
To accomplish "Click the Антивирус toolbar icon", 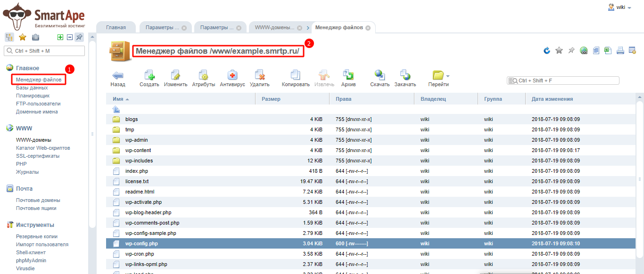I will point(232,75).
